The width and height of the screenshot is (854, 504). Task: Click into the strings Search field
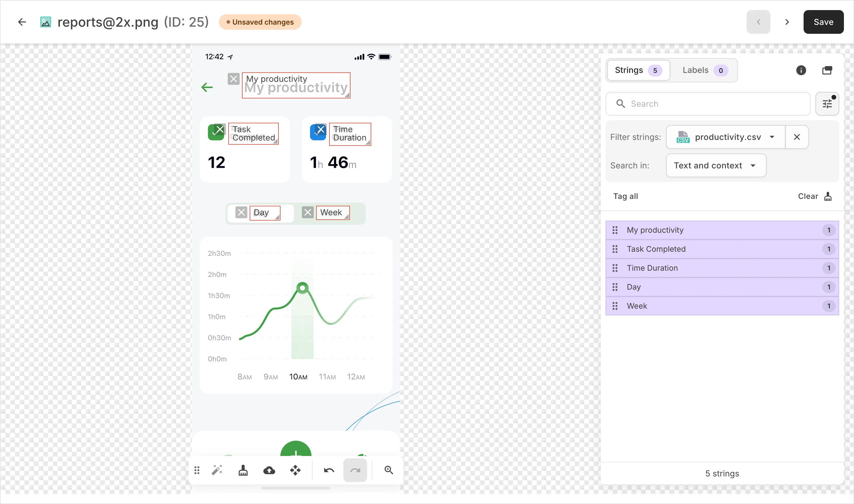pos(708,103)
